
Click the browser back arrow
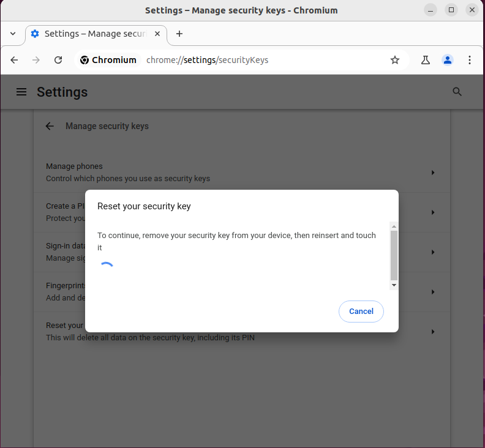point(14,60)
